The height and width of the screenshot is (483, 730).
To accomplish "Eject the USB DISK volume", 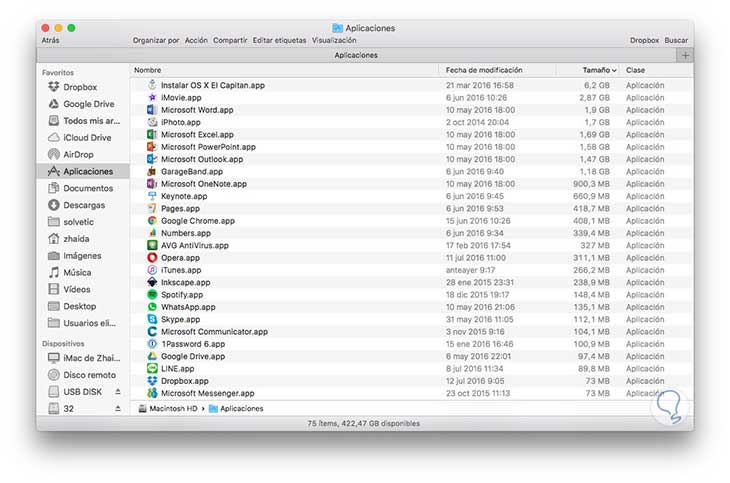I will tap(118, 392).
